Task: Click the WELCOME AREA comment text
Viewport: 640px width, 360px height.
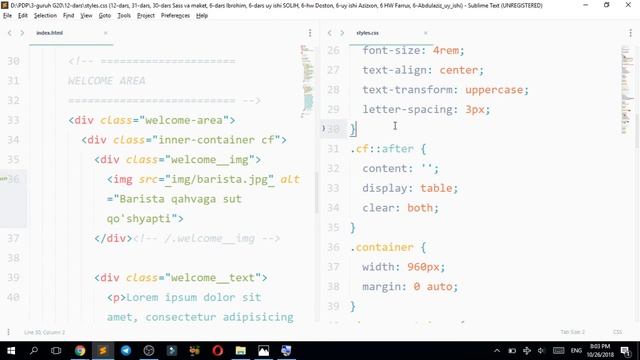Action: point(107,81)
